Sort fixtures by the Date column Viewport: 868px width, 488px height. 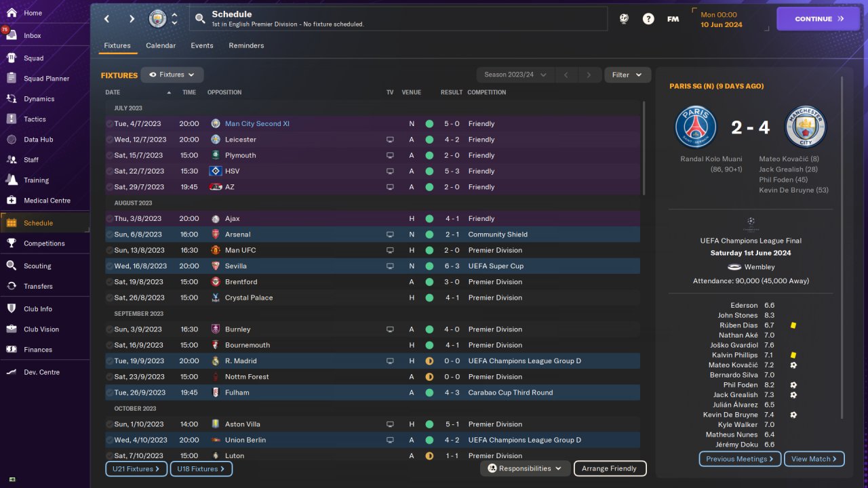(139, 92)
